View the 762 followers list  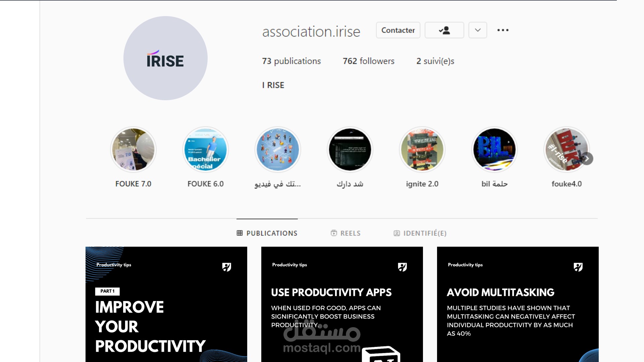[368, 61]
